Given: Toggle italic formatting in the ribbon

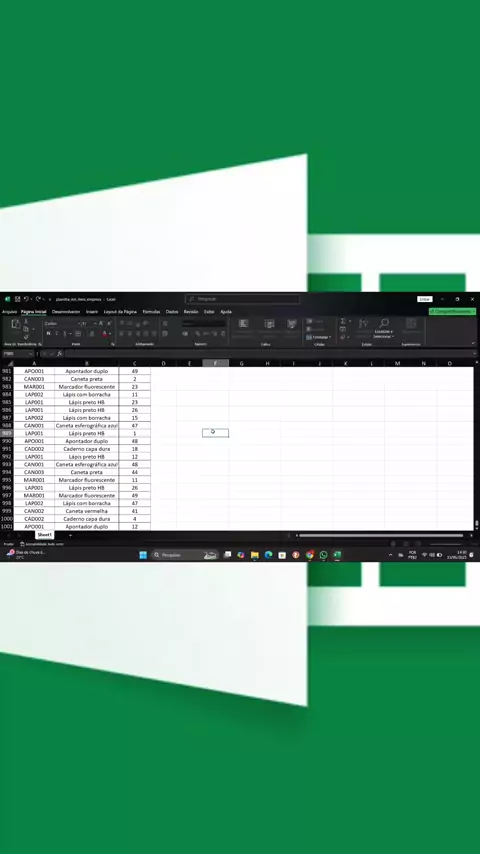Looking at the screenshot, I should click(x=56, y=333).
